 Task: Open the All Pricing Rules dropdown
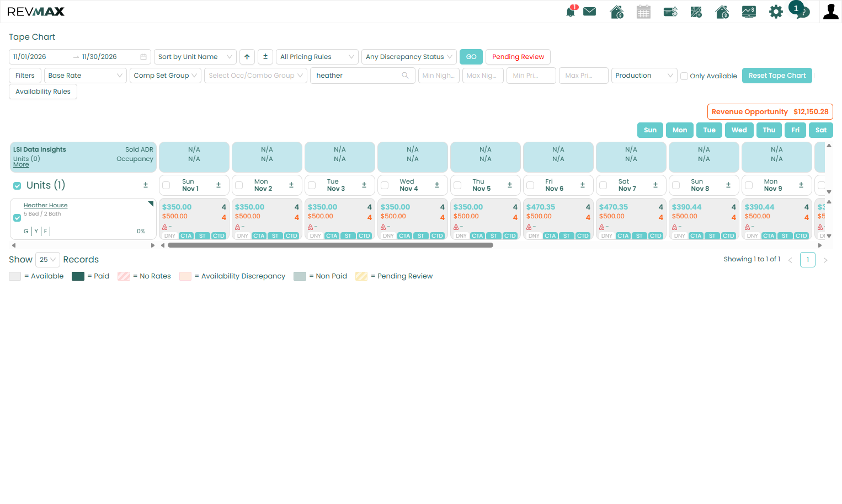(x=317, y=57)
